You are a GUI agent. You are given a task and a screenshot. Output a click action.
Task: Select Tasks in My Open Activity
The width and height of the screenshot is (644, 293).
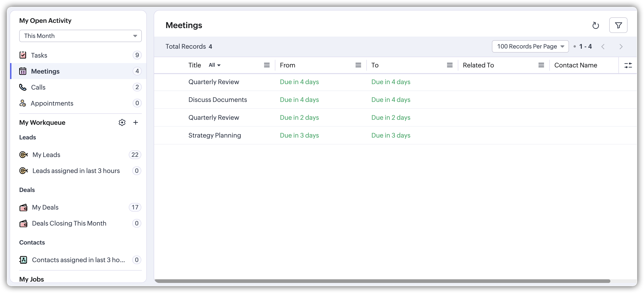point(39,55)
